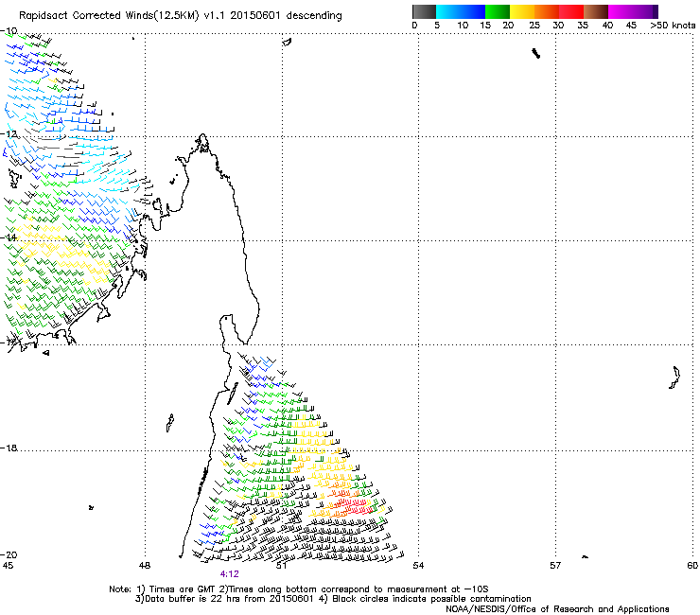This screenshot has width=700, height=615.
Task: Click the legend value '25'
Action: pyautogui.click(x=534, y=26)
